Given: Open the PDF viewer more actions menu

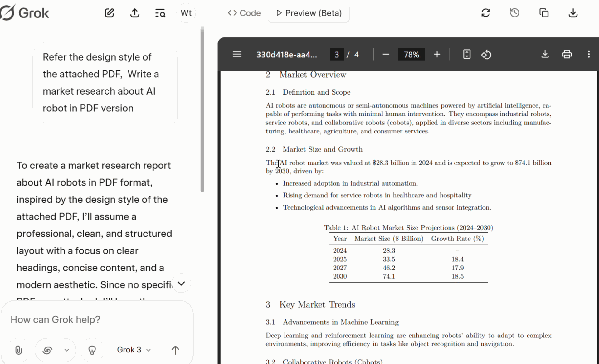Looking at the screenshot, I should click(x=589, y=55).
